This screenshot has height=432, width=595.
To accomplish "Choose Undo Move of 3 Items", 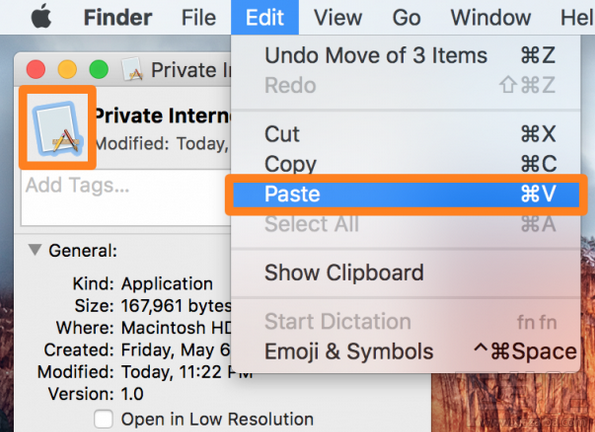I will click(x=406, y=55).
